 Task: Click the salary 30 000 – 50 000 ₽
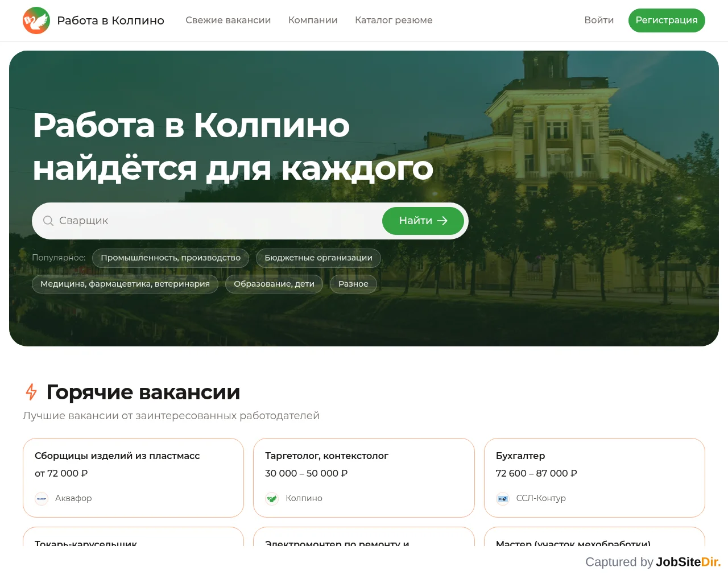[306, 473]
